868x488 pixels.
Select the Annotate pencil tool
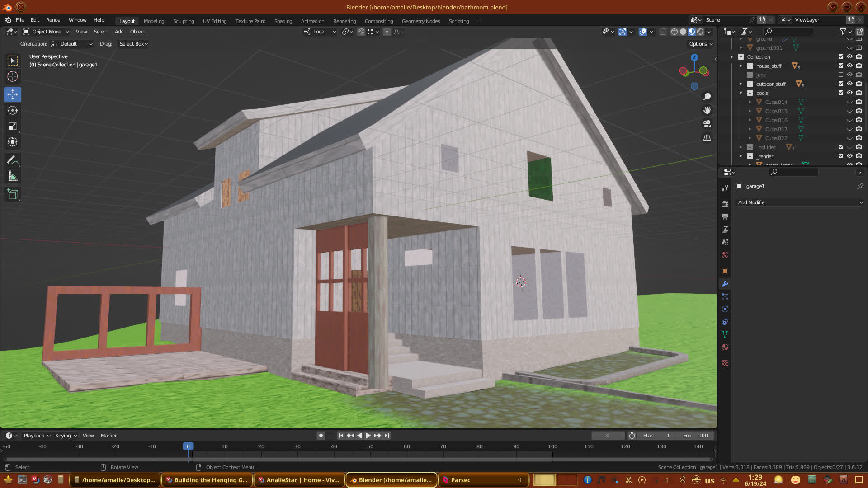13,160
